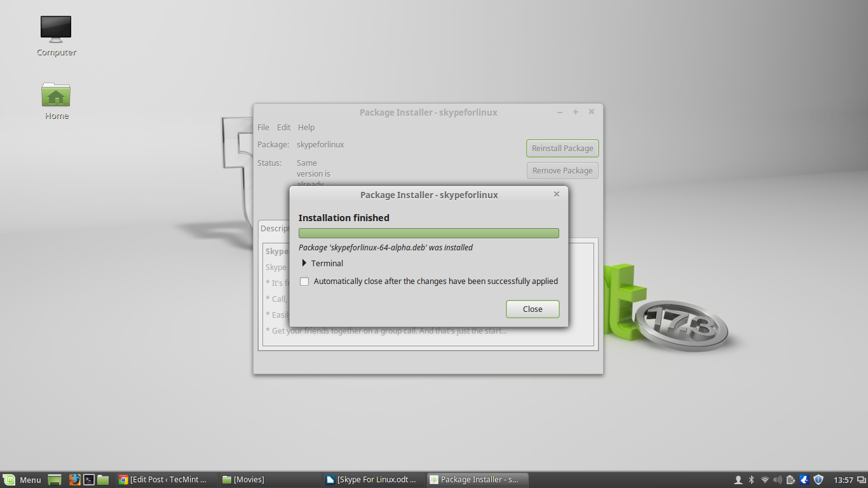The image size is (868, 488).
Task: Select the Description tab in background window
Action: pyautogui.click(x=275, y=228)
